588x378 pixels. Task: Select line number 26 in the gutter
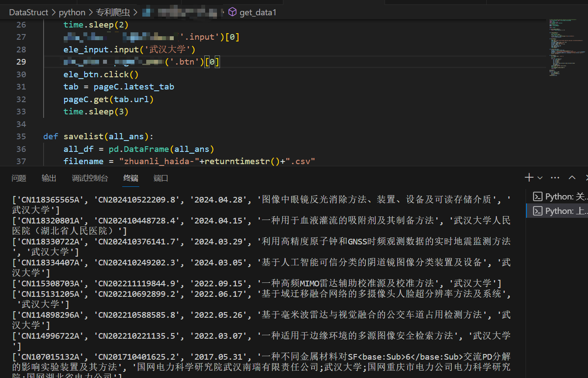(x=21, y=24)
